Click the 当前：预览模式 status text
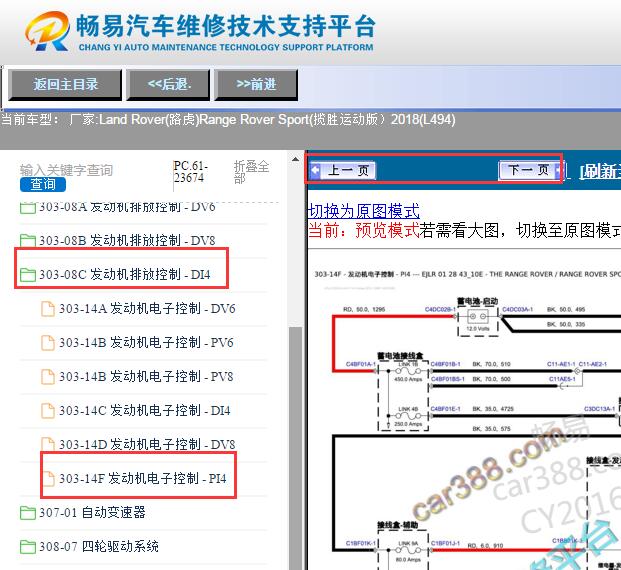This screenshot has width=621, height=570. [364, 230]
